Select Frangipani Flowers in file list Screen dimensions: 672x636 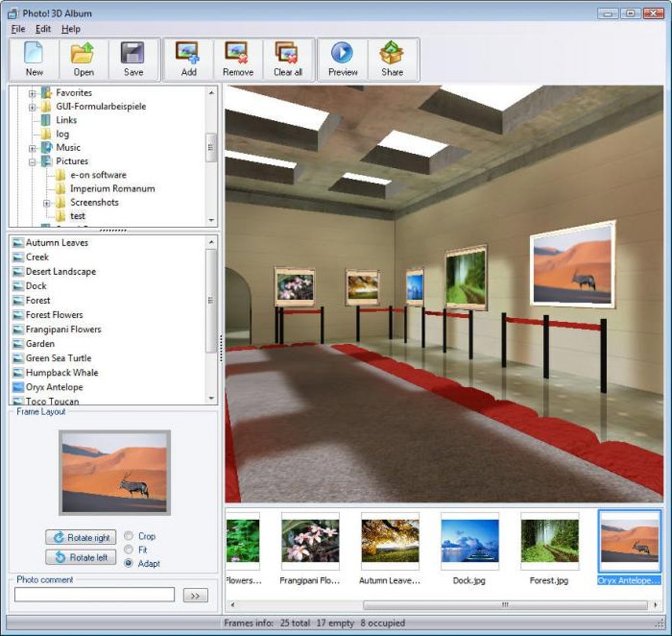click(63, 330)
